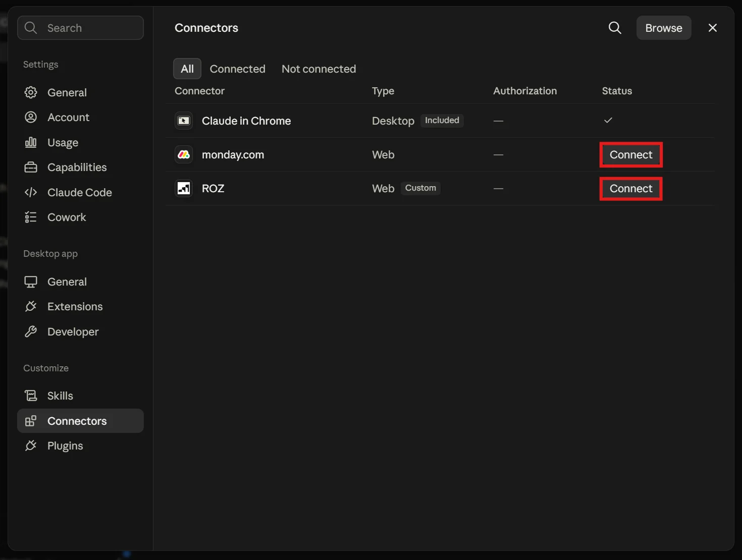Viewport: 742px width, 560px height.
Task: Click the Type column header
Action: click(383, 91)
